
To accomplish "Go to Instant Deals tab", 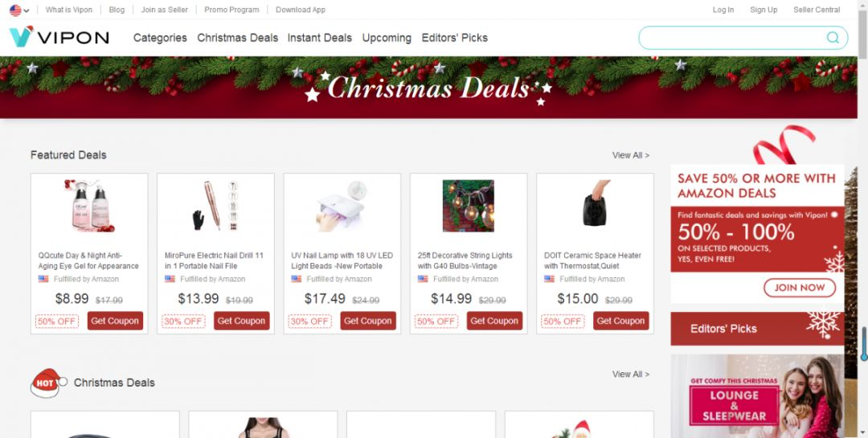I will tap(319, 38).
